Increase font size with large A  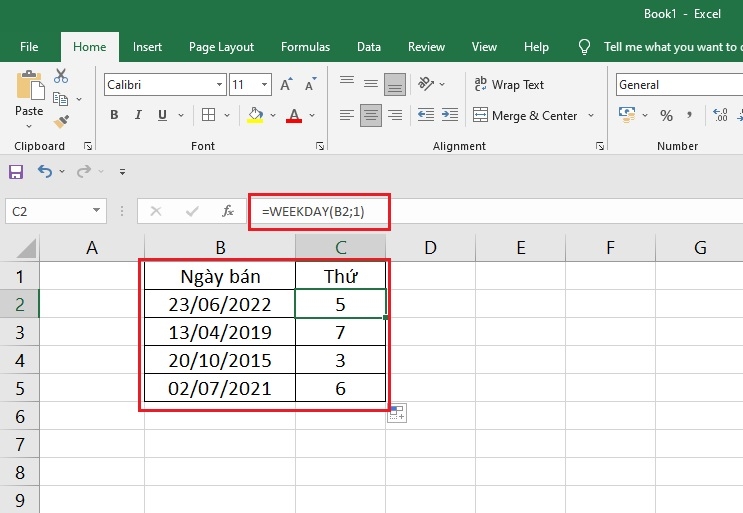286,85
